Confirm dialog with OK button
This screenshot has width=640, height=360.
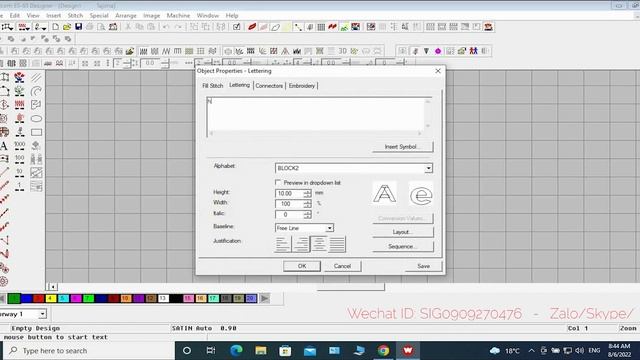(x=302, y=266)
